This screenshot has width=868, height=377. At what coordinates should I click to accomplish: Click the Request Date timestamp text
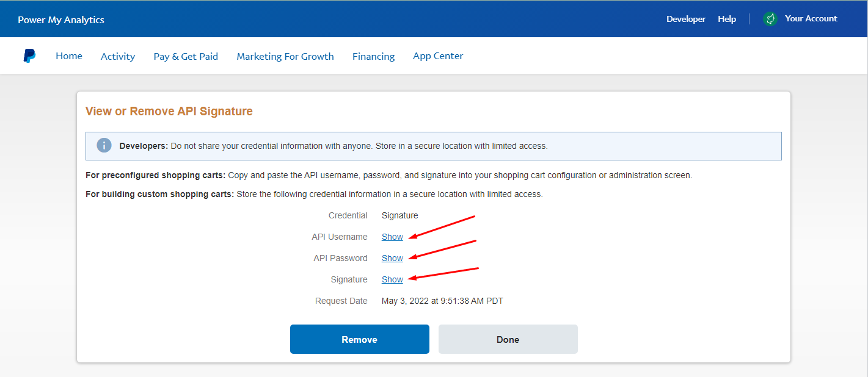pos(442,301)
